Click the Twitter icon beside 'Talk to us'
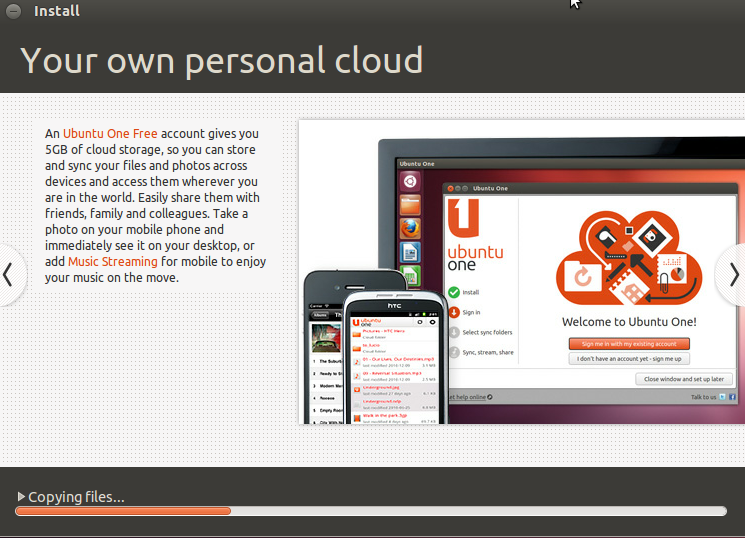745x538 pixels. pos(723,397)
